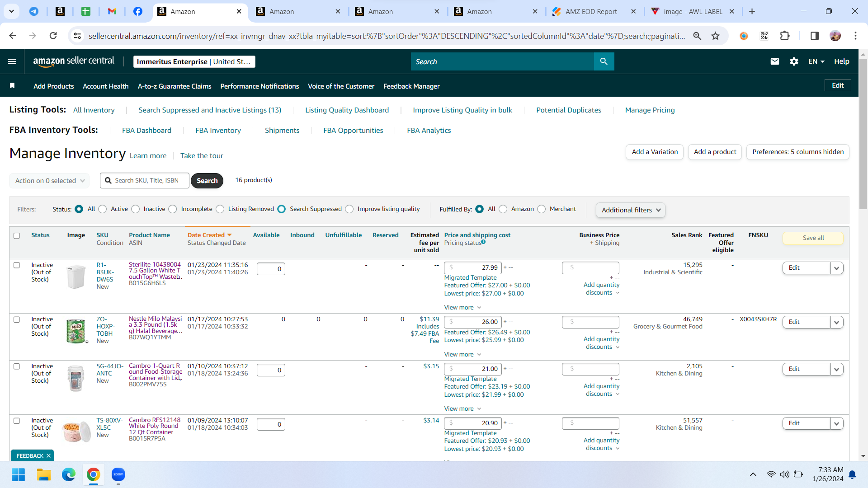The image size is (868, 488).
Task: Select the Active status radio button
Action: coord(103,209)
